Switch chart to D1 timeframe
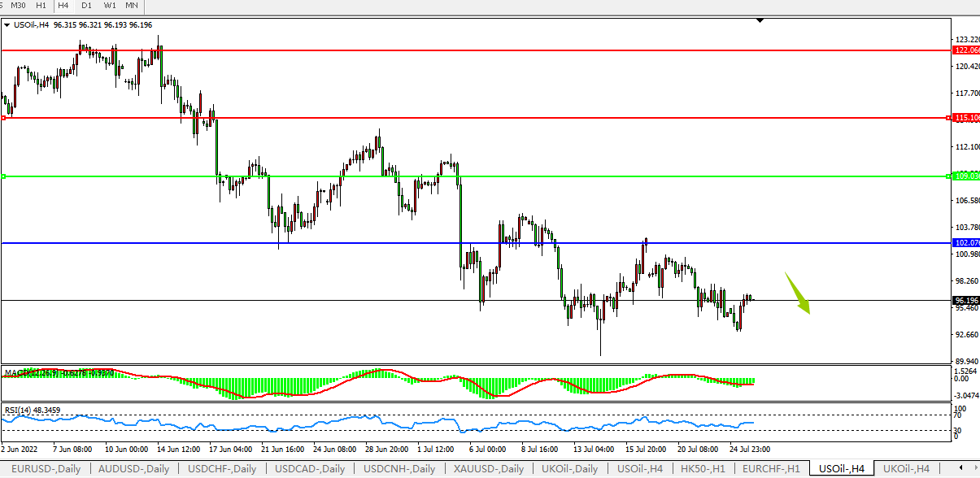Image resolution: width=980 pixels, height=478 pixels. pyautogui.click(x=86, y=6)
